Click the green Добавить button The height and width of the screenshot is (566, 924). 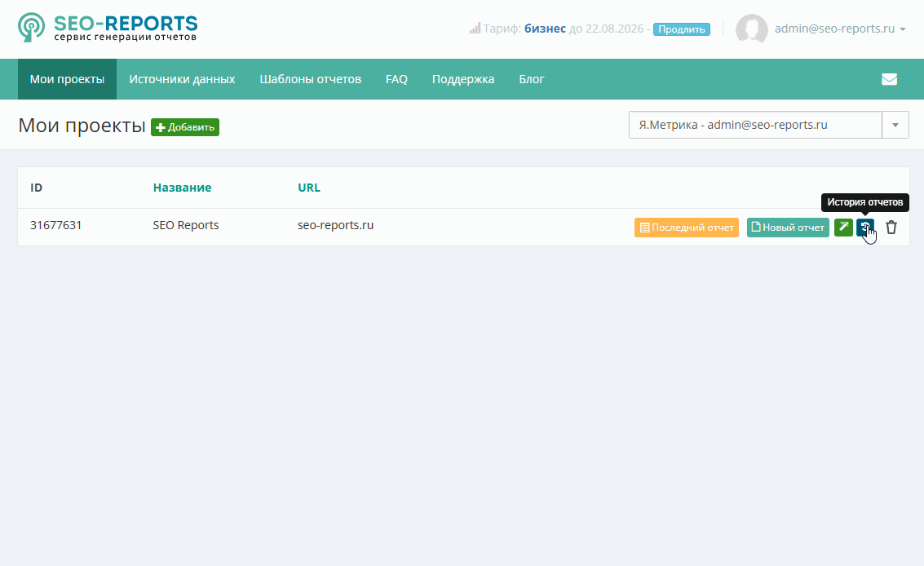[x=185, y=126]
